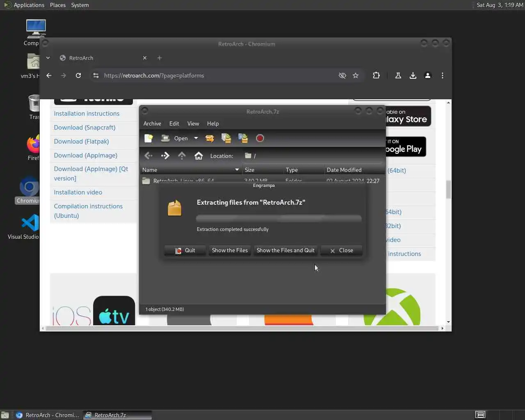
Task: Open Compilation instructions (Ubuntu) link
Action: (x=88, y=211)
